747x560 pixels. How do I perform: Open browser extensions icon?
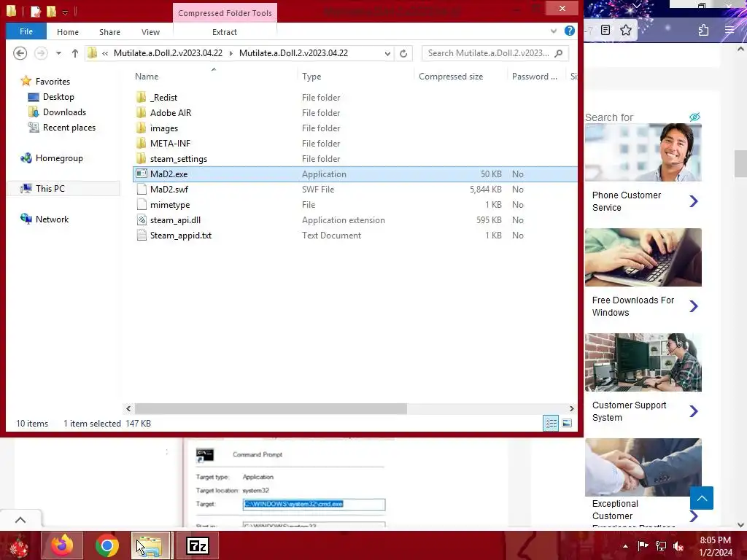704,31
